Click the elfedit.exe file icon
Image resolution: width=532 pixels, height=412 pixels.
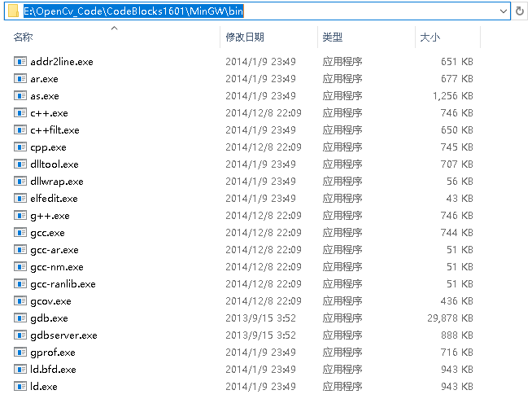coord(20,199)
